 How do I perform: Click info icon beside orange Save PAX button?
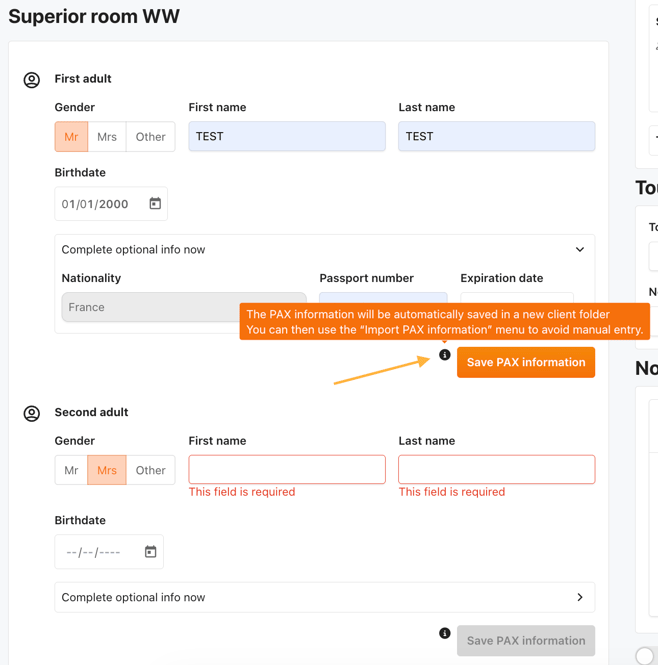tap(445, 355)
